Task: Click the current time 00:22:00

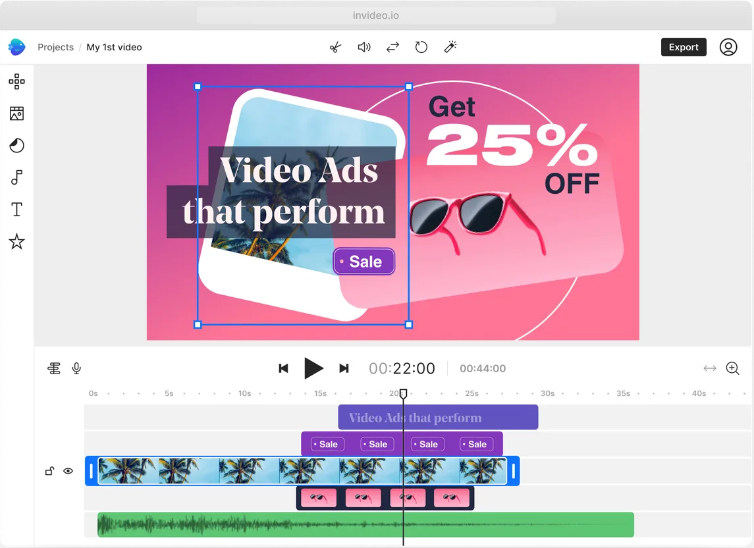Action: [402, 368]
